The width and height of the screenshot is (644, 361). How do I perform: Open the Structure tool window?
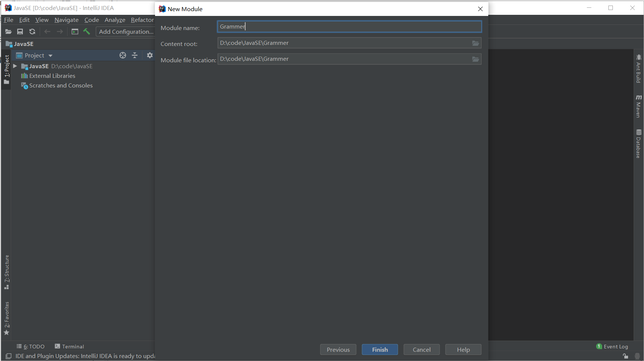pyautogui.click(x=7, y=272)
